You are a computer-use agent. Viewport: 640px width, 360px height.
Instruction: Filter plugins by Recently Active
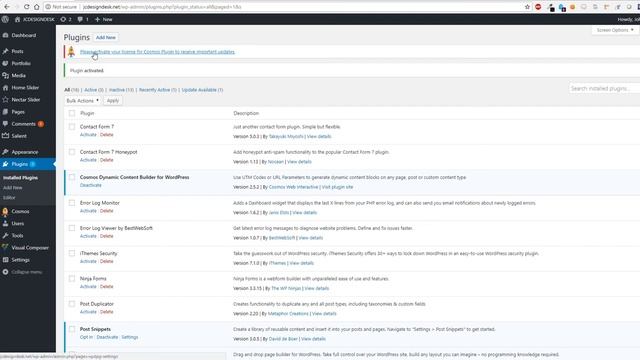(158, 90)
